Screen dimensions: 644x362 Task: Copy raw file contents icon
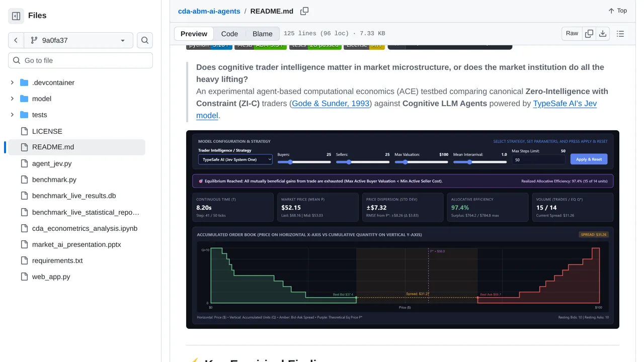tap(589, 34)
